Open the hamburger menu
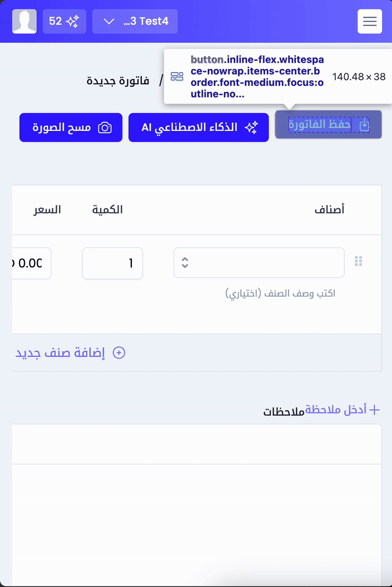Viewport: 392px width, 587px height. (x=369, y=22)
